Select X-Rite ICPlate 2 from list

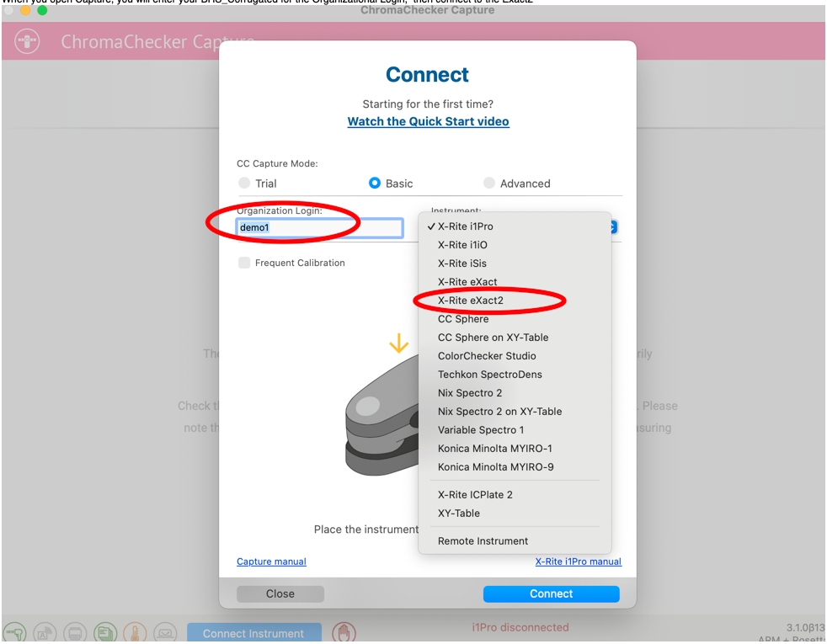[x=515, y=494]
